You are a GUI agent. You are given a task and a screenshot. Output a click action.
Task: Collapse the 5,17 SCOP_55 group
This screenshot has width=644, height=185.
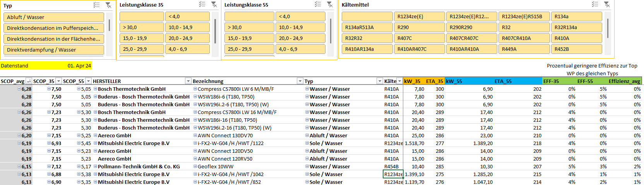(79, 166)
